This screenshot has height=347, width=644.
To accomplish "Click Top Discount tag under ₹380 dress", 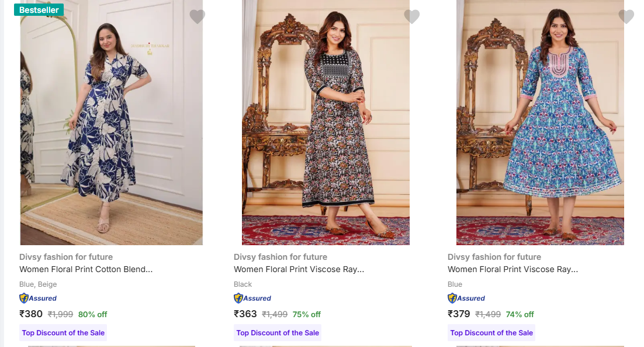I will pos(63,333).
